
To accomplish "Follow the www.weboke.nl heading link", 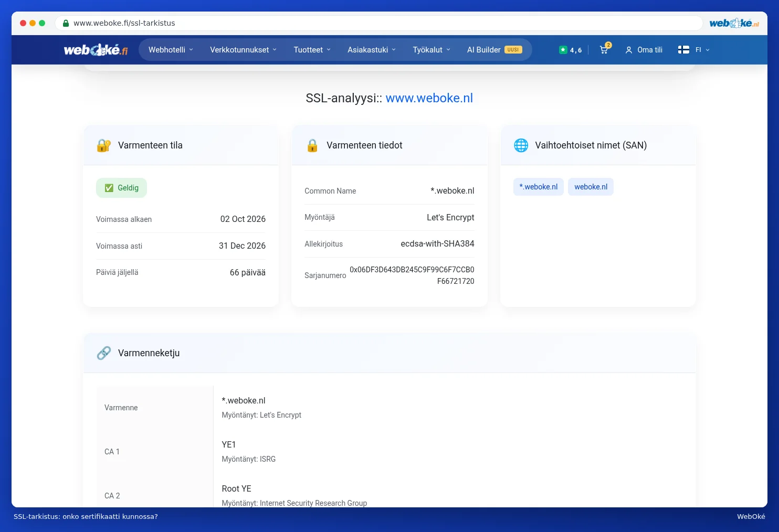I will [429, 98].
